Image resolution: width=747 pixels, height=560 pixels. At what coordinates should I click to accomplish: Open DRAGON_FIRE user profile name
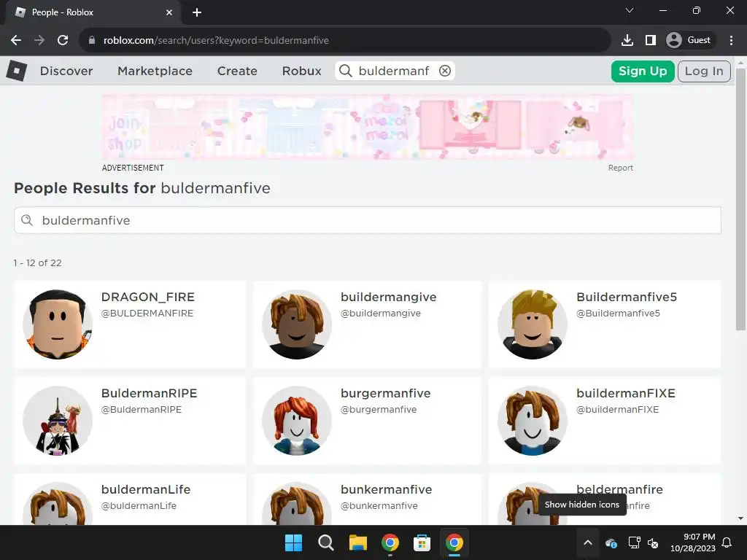pyautogui.click(x=147, y=297)
